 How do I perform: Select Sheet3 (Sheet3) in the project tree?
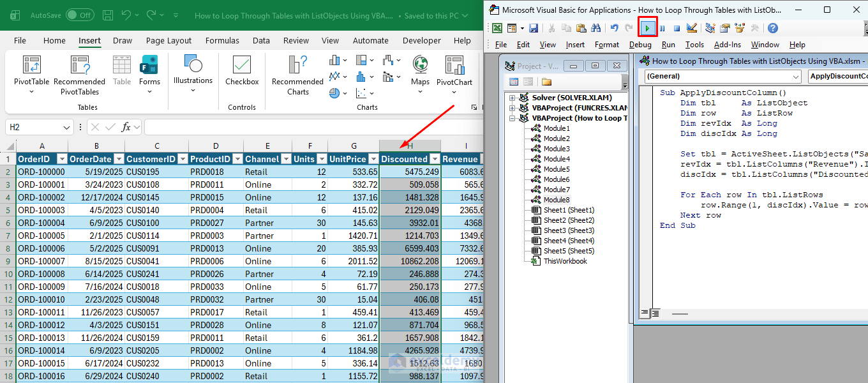point(569,230)
